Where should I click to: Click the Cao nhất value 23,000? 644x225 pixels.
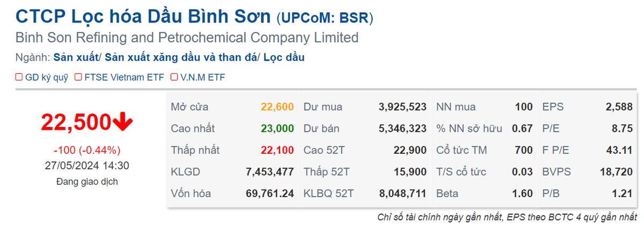[x=277, y=129]
